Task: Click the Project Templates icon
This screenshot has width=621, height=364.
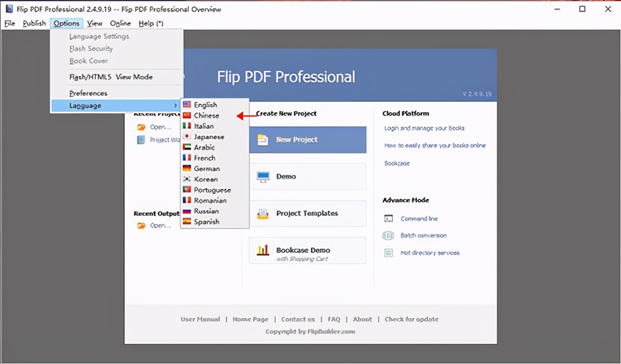Action: click(x=263, y=214)
